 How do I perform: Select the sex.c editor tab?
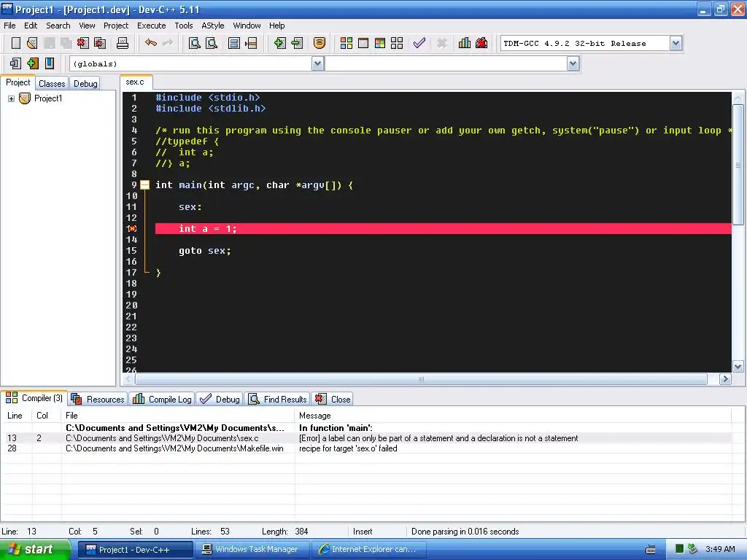(135, 82)
